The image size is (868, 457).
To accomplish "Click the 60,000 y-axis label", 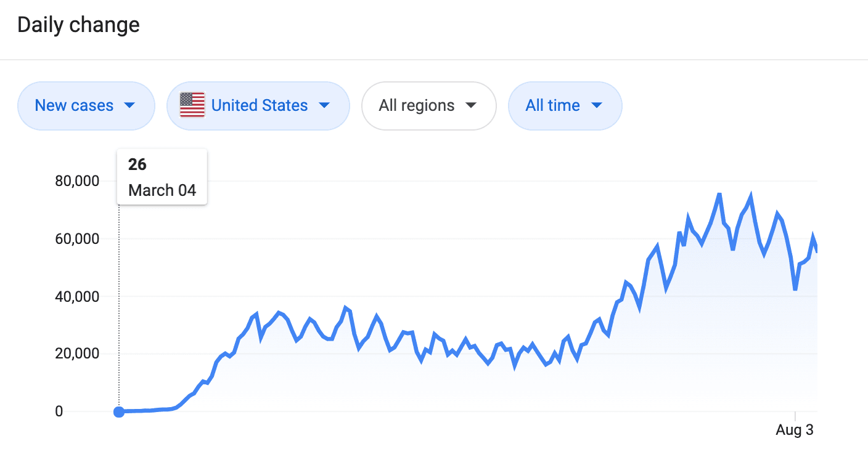I will [76, 239].
